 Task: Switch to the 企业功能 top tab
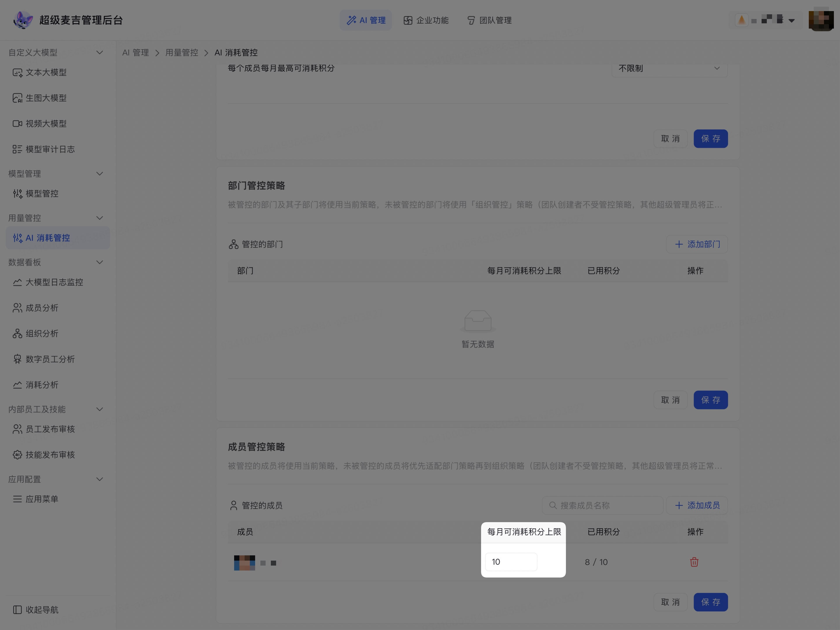click(x=426, y=20)
